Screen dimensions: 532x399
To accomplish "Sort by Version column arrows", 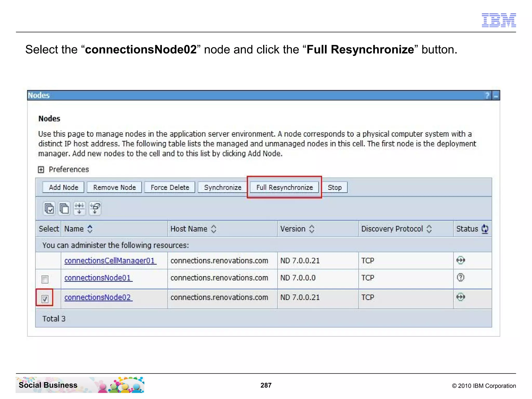I will click(x=312, y=229).
